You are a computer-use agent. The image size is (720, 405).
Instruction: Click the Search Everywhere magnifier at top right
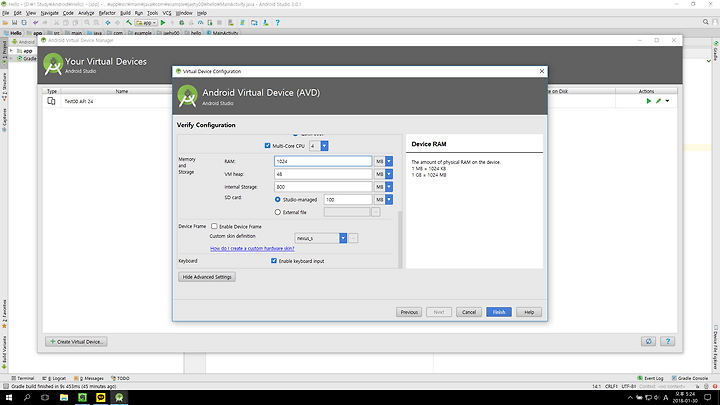[x=706, y=22]
